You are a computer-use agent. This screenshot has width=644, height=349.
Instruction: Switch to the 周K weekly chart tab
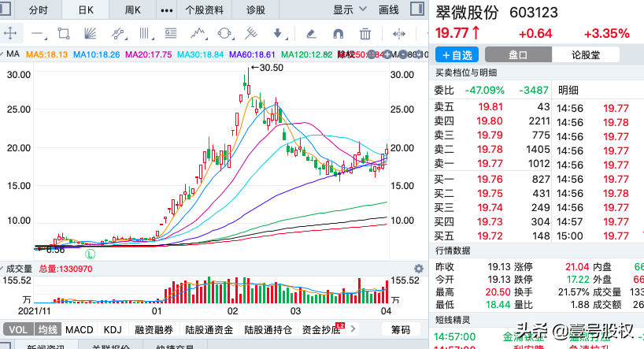[133, 10]
